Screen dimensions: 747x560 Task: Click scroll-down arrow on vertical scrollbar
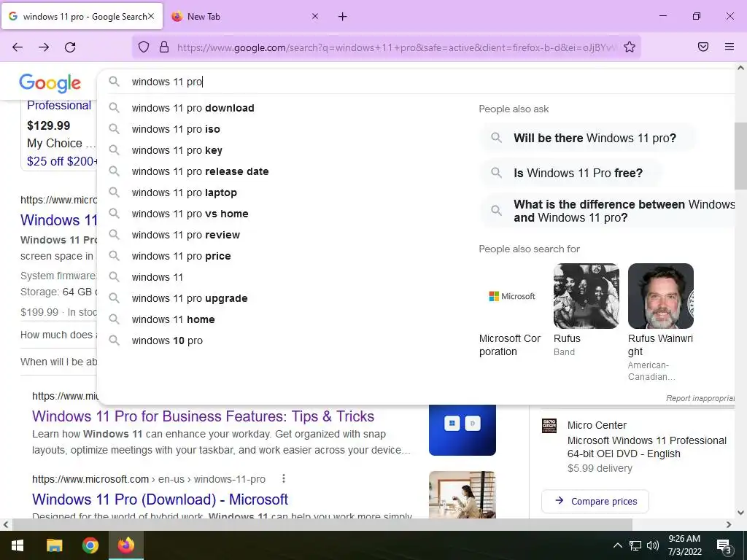tap(740, 513)
